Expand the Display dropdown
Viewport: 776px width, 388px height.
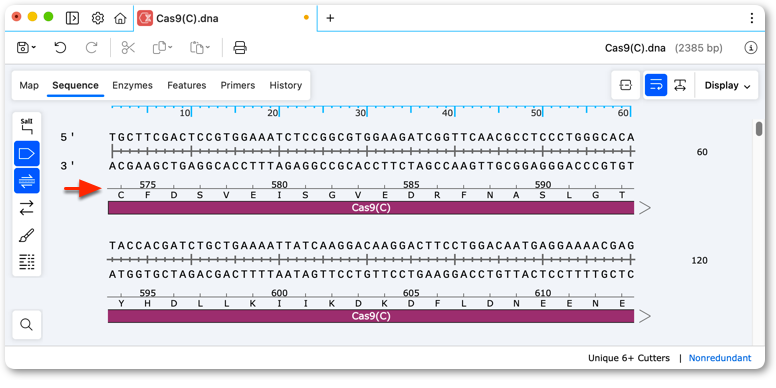728,85
